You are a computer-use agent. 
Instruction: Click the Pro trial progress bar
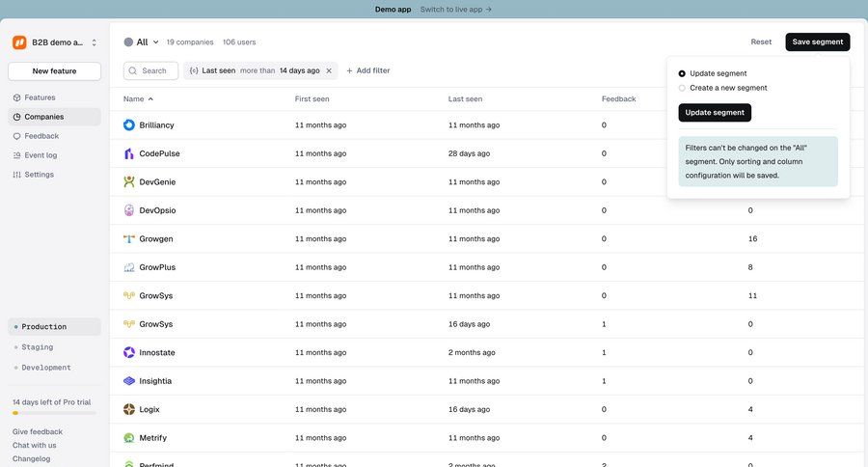[x=54, y=413]
